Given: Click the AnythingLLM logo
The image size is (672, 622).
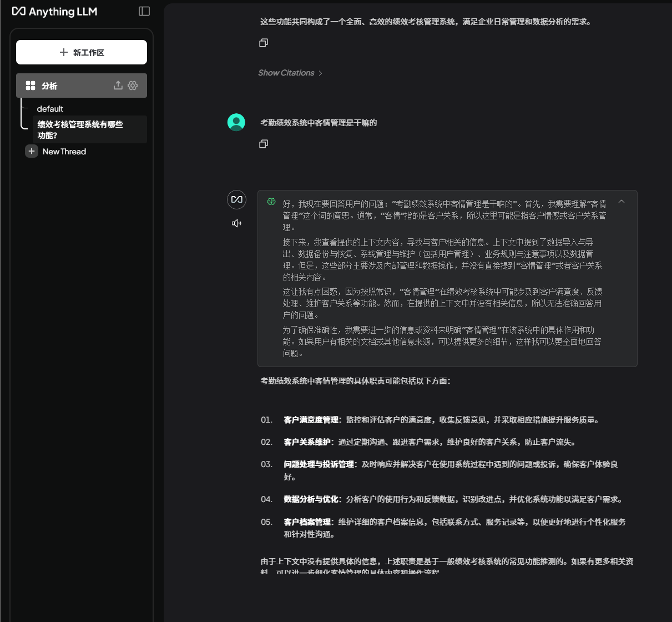Looking at the screenshot, I should (54, 11).
